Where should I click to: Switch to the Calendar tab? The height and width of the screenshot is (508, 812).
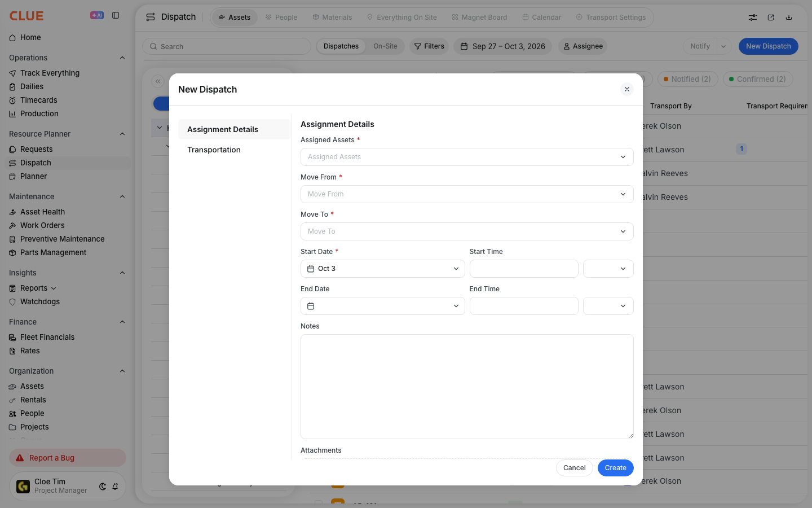[541, 17]
